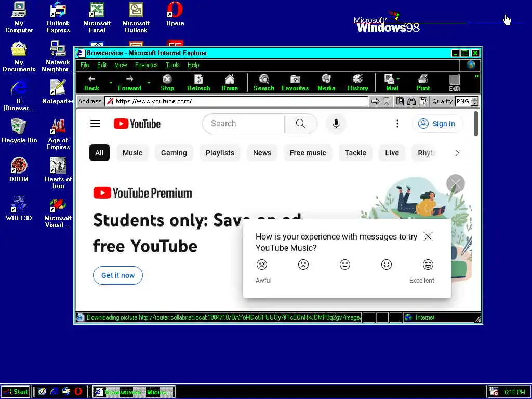The height and width of the screenshot is (399, 532).
Task: Launch Opera from quick launch bar
Action: (78, 392)
